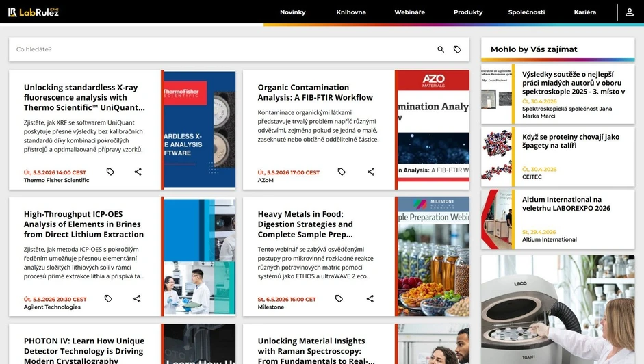Screen dimensions: 644x364
Task: Share the Milestone Heavy Metals webinar
Action: (370, 299)
